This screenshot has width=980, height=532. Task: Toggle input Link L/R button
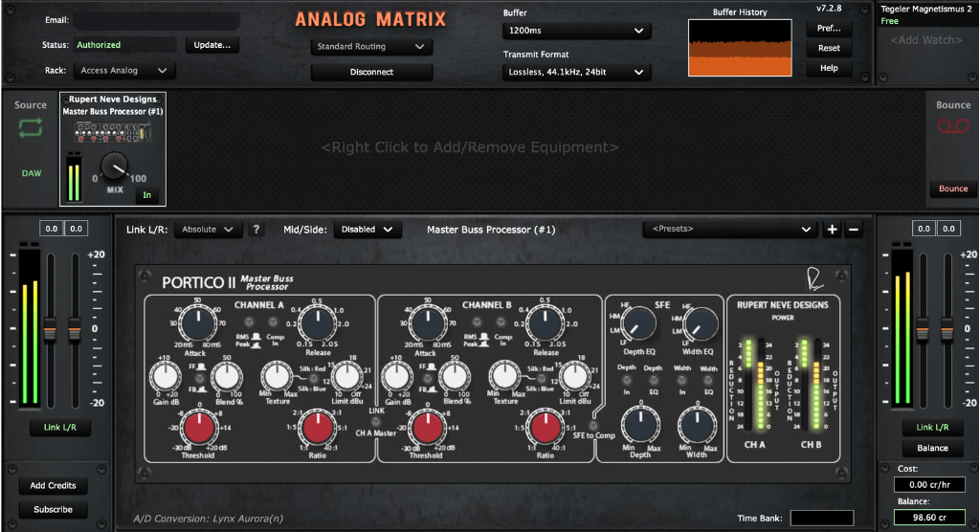[x=60, y=428]
